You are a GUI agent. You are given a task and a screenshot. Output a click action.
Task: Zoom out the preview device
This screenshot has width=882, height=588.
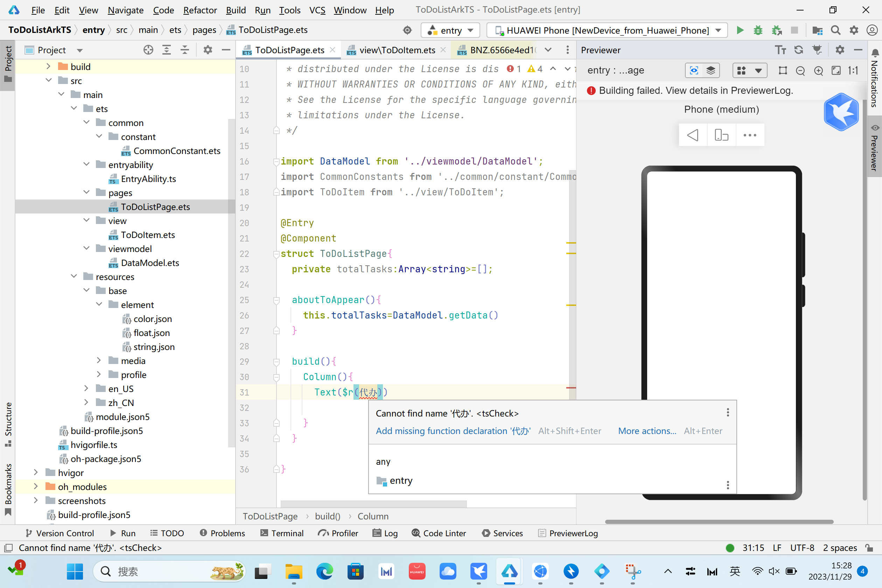tap(800, 70)
